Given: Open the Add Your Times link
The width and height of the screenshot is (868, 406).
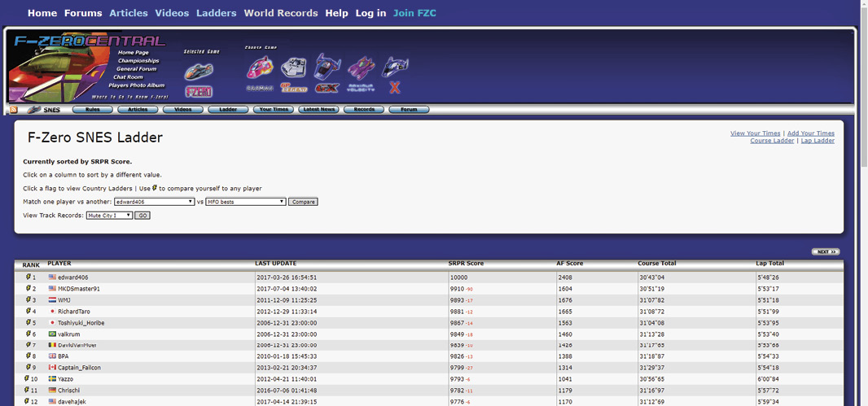Looking at the screenshot, I should (811, 133).
